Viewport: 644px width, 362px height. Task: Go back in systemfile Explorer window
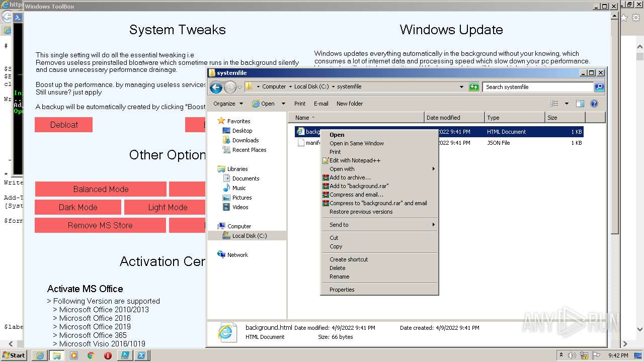[x=216, y=87]
